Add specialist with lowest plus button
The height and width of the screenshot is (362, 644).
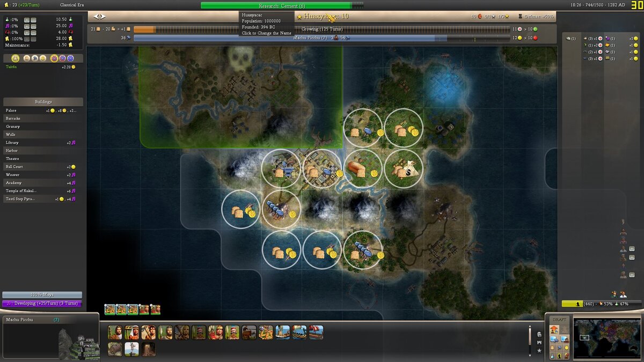coord(632,275)
